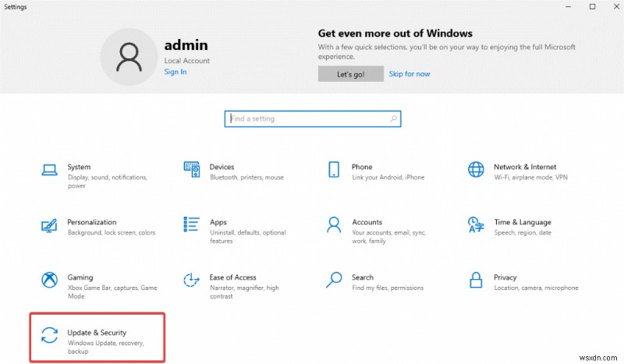Click the 'Wi-Fi, airplane mode, VPN' description
This screenshot has height=364, width=624.
pyautogui.click(x=530, y=178)
